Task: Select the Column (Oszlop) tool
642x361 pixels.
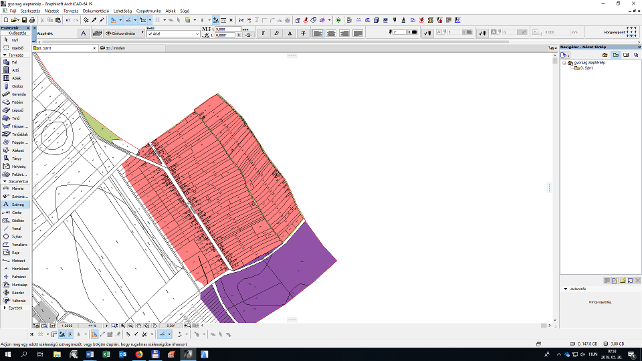Action: (15, 86)
